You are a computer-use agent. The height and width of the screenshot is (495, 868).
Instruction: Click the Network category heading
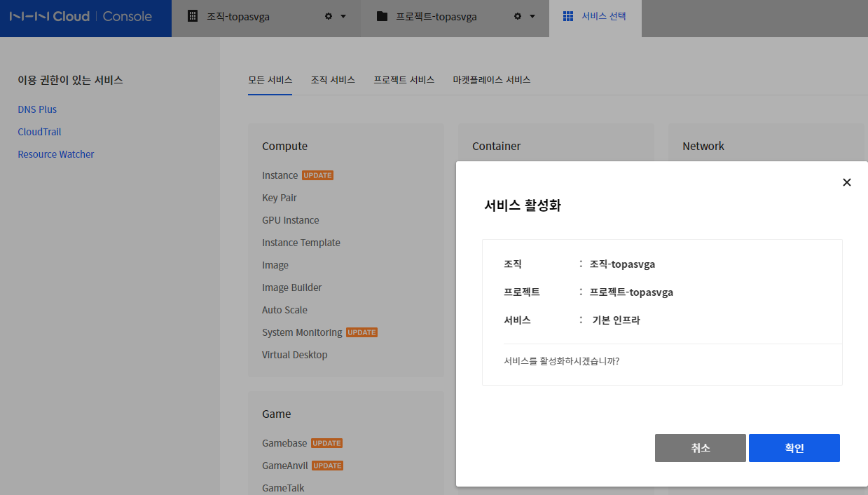(703, 146)
